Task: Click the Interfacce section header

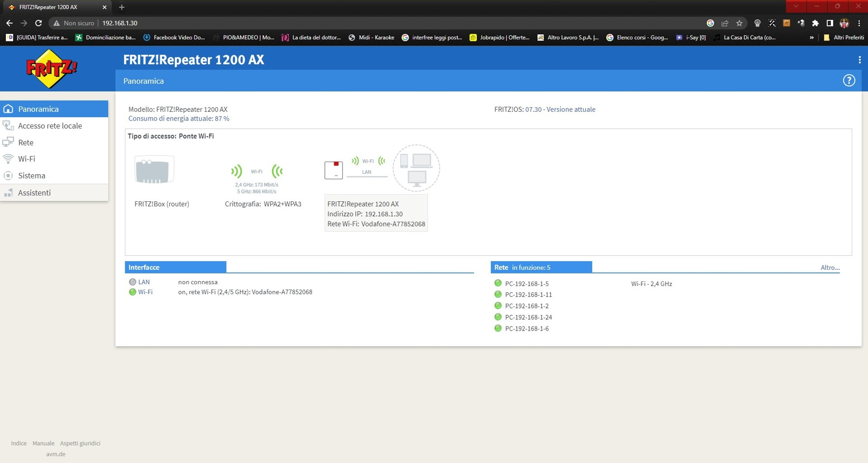Action: [x=175, y=267]
